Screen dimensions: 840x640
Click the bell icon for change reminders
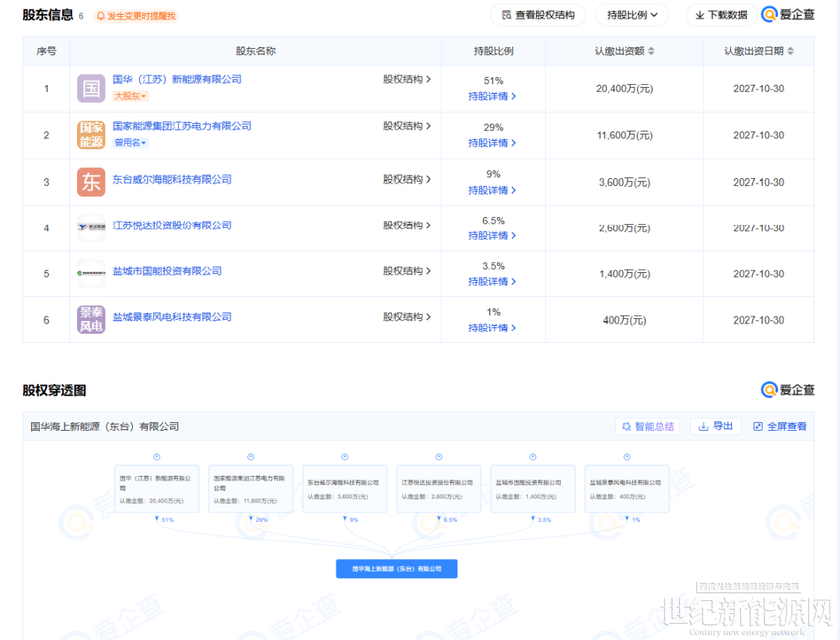100,16
